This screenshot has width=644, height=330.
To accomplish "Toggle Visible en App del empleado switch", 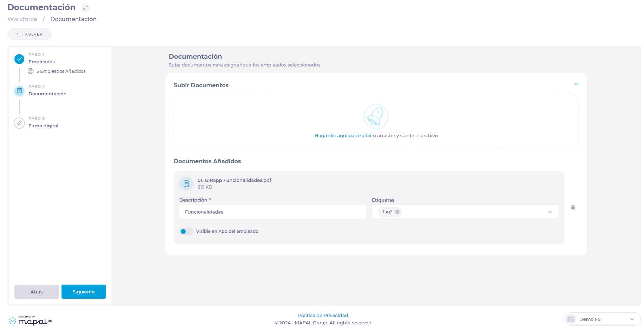I will (x=186, y=231).
